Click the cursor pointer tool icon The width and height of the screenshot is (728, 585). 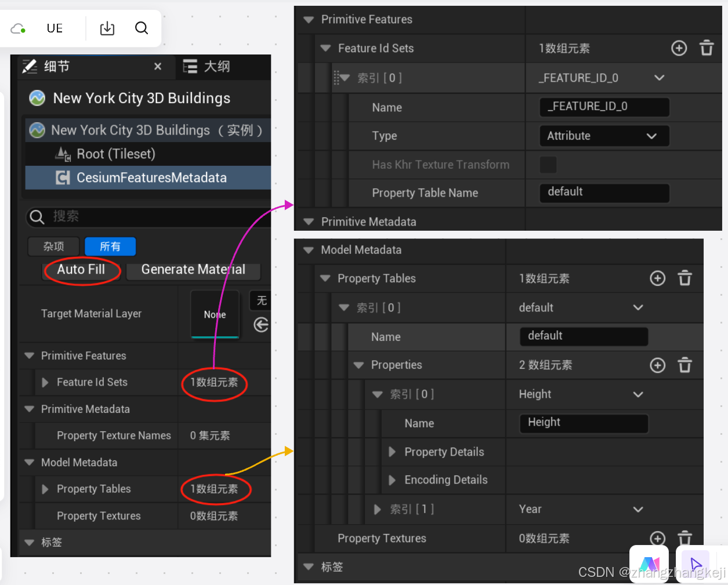[x=696, y=564]
